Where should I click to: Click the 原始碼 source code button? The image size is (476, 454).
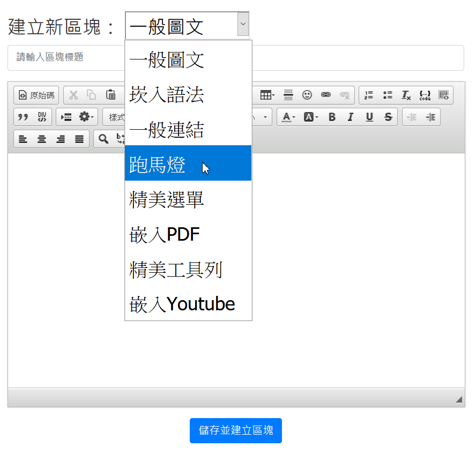tap(36, 95)
